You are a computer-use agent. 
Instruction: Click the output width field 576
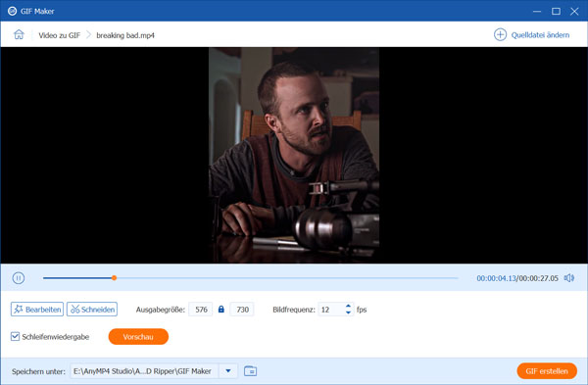(201, 310)
